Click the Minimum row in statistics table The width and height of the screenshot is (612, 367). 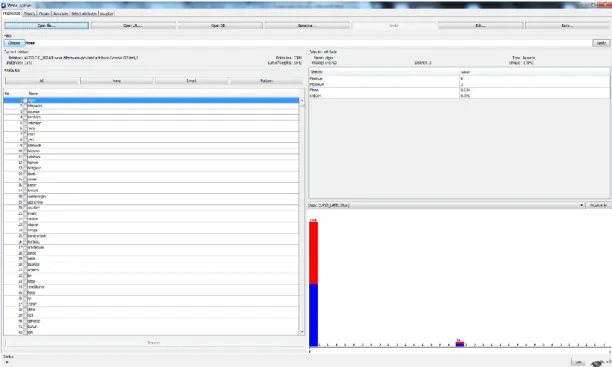[x=459, y=78]
